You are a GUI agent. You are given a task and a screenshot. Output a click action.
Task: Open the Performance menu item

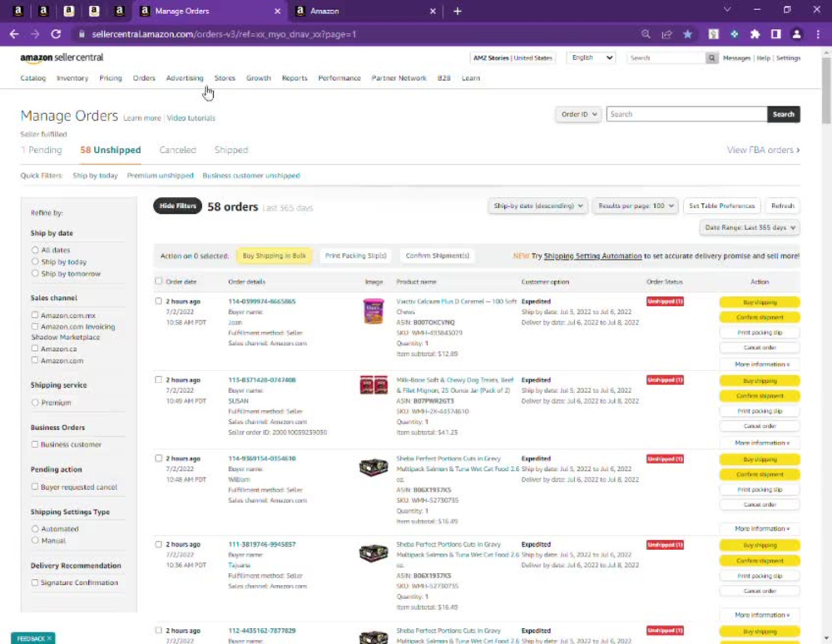tap(339, 77)
